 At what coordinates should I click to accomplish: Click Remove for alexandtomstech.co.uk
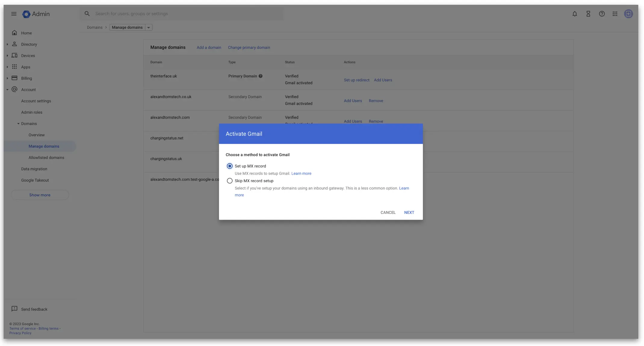(376, 101)
